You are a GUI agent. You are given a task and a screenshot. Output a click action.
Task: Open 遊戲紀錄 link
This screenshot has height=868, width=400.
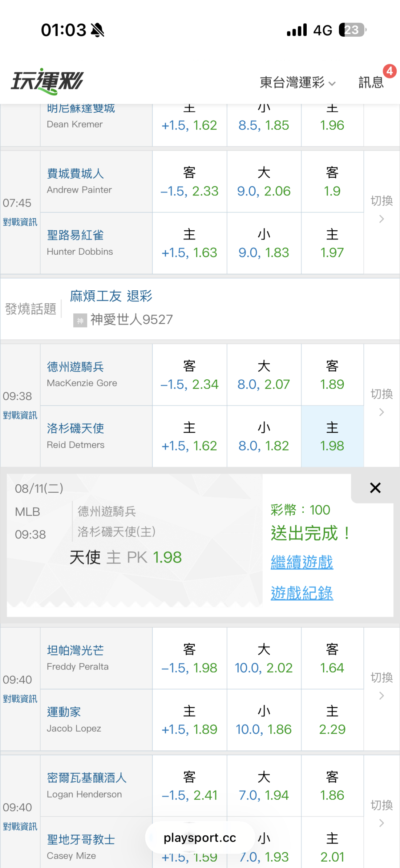point(302,593)
